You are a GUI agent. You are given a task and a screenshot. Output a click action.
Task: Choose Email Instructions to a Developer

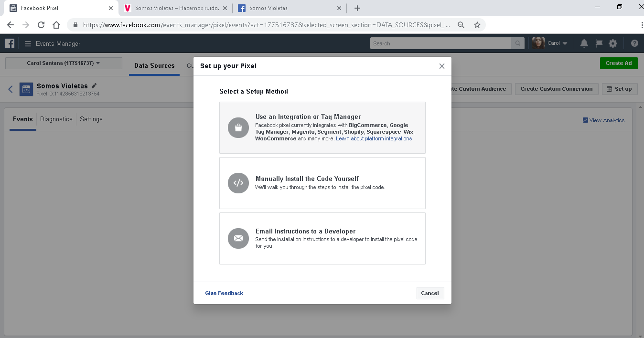322,238
